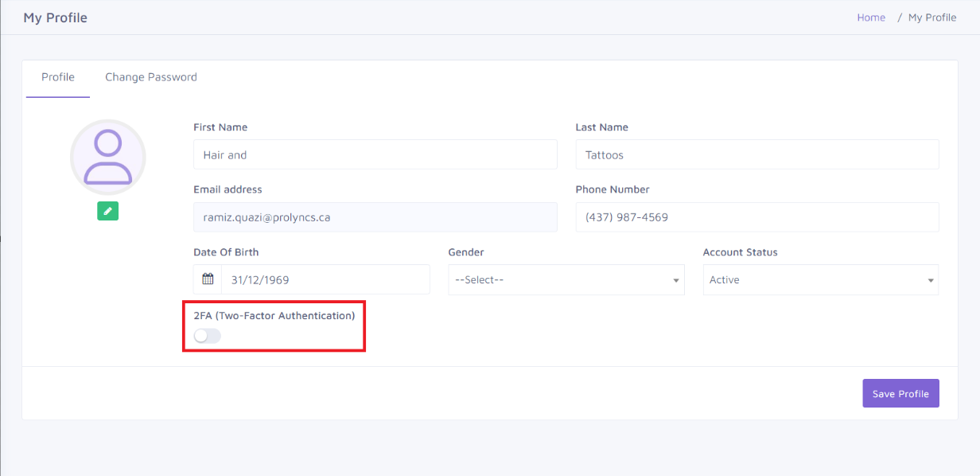The width and height of the screenshot is (980, 476).
Task: Click the arrow on the Gender combo box
Action: coord(676,280)
